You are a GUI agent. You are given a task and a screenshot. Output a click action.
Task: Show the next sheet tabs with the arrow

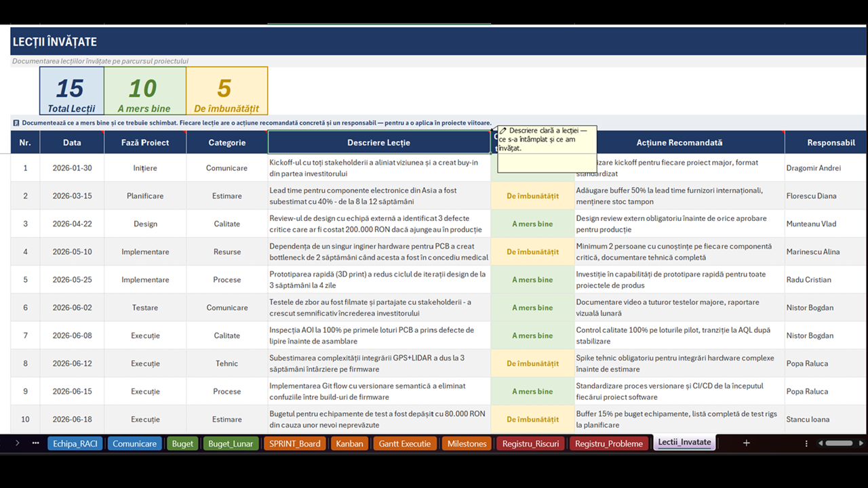pos(17,443)
